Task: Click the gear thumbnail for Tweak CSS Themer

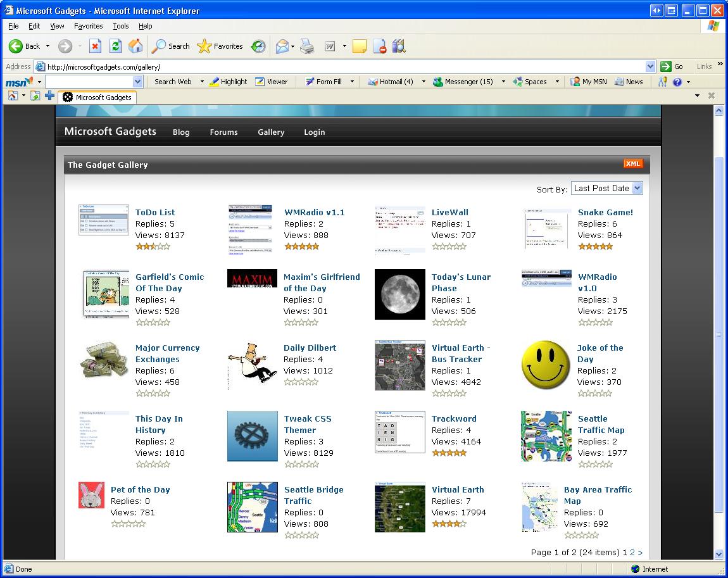Action: [x=253, y=436]
